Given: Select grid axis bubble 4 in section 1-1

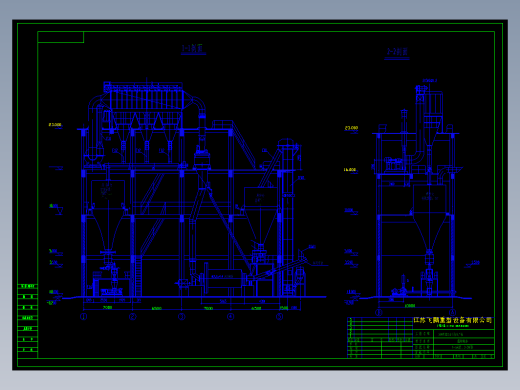Looking at the screenshot, I should click(x=231, y=317).
